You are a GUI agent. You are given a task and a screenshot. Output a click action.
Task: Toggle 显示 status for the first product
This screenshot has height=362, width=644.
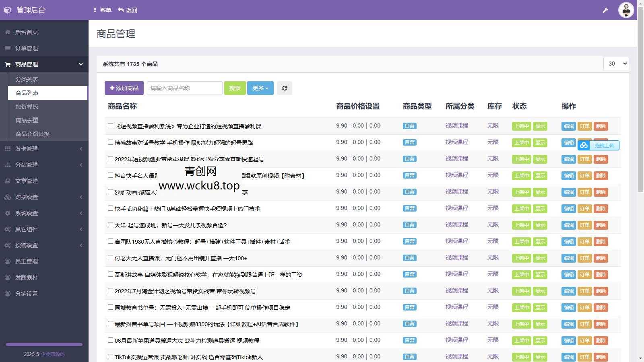pos(540,126)
